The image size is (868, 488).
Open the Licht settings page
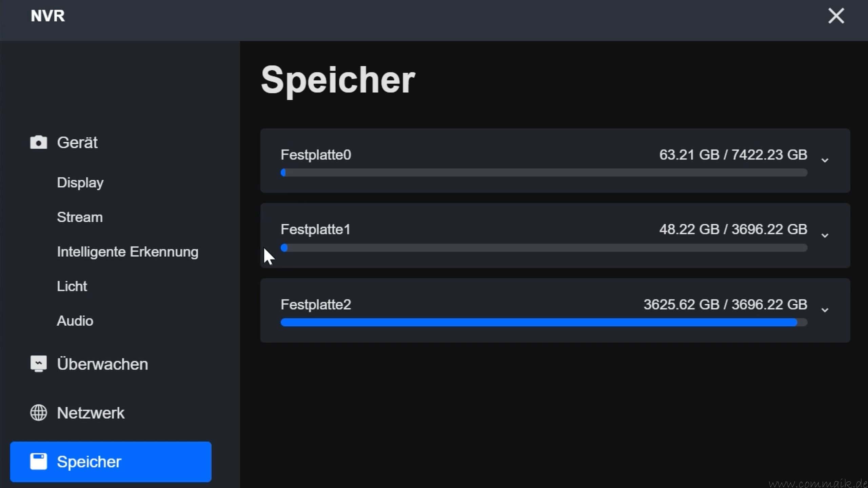pos(72,286)
